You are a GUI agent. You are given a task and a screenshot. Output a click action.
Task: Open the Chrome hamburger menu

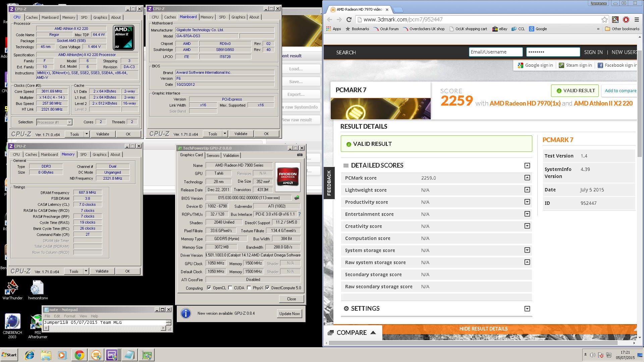click(636, 19)
